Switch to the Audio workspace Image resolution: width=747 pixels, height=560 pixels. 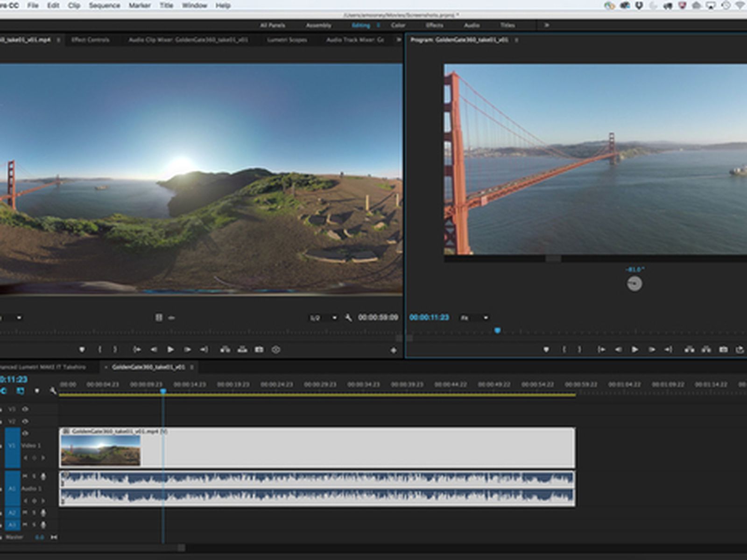pyautogui.click(x=472, y=25)
